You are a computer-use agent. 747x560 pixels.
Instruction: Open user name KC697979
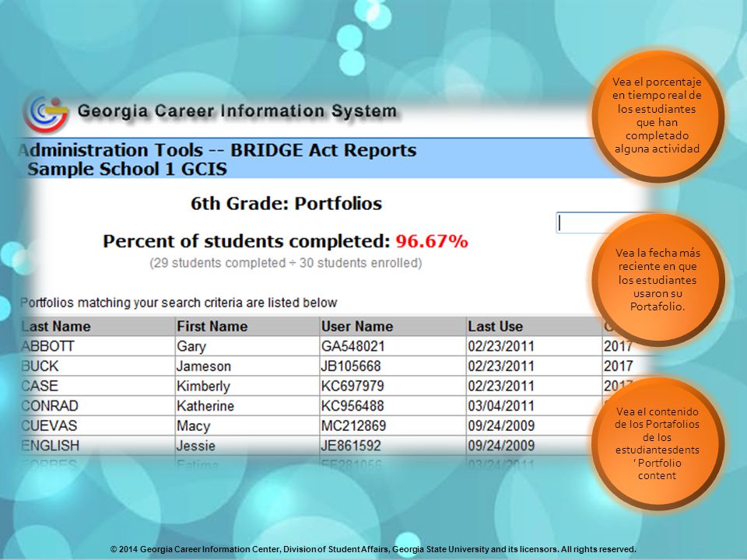click(x=352, y=386)
